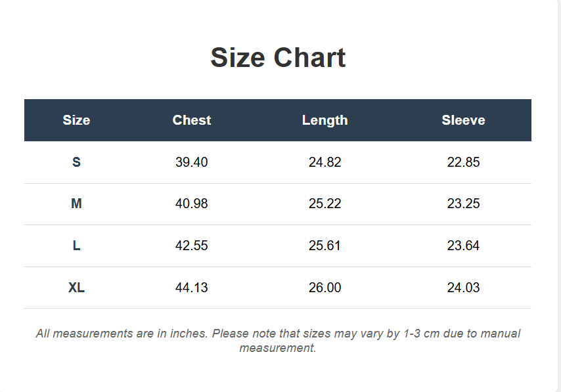561x392 pixels.
Task: Select the XL size row label
Action: [x=76, y=288]
